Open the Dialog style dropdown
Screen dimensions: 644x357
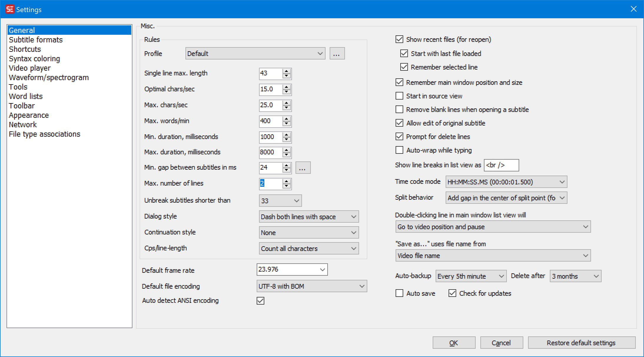pyautogui.click(x=308, y=217)
